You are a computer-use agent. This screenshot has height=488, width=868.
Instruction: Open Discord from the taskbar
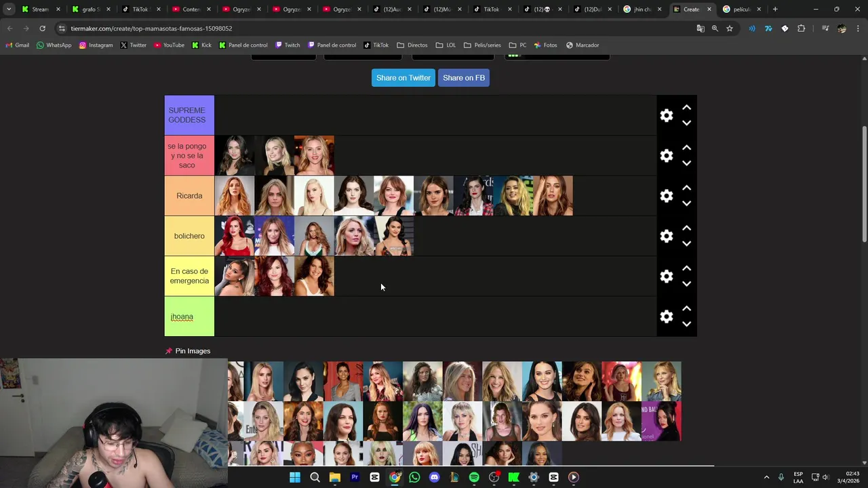[435, 477]
